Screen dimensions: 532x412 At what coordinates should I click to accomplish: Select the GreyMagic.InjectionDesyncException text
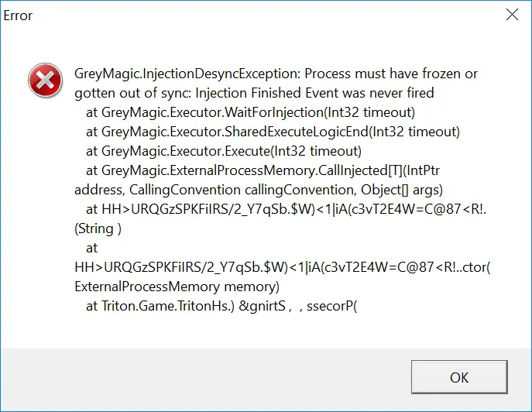pyautogui.click(x=187, y=74)
